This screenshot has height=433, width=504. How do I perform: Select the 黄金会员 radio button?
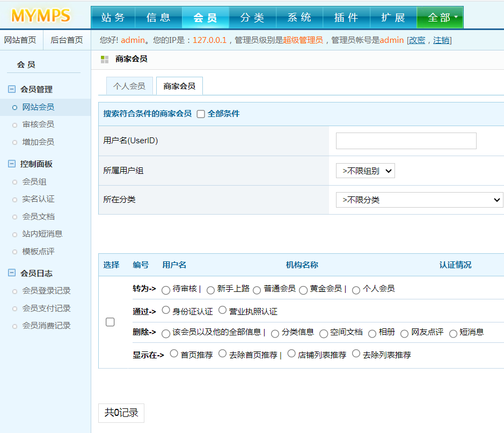point(303,290)
